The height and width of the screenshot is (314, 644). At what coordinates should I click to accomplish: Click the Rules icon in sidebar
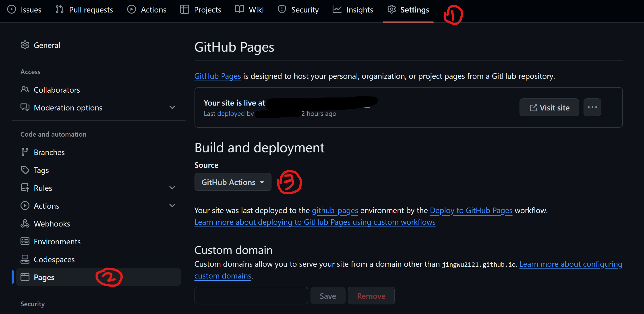point(25,188)
